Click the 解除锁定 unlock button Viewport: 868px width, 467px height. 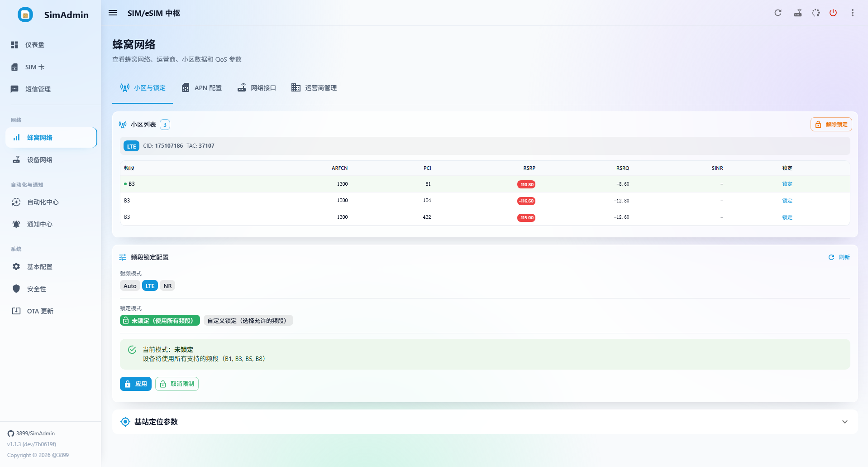pos(831,125)
